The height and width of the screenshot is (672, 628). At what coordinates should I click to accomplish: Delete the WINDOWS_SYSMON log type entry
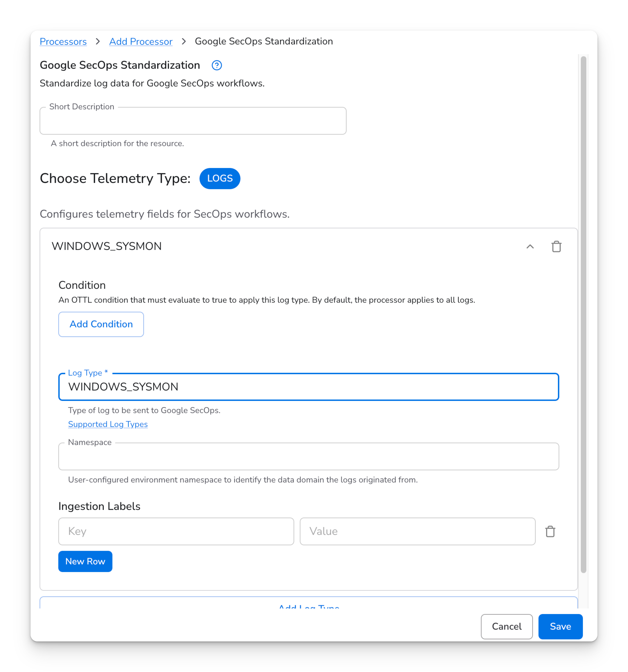point(556,246)
